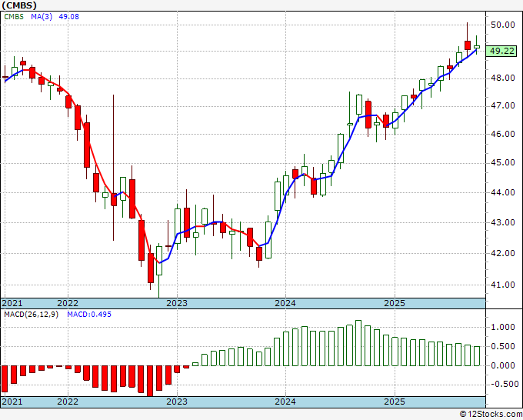Open the 12Stocks.com copyright link
The image size is (523, 420).
click(x=491, y=414)
